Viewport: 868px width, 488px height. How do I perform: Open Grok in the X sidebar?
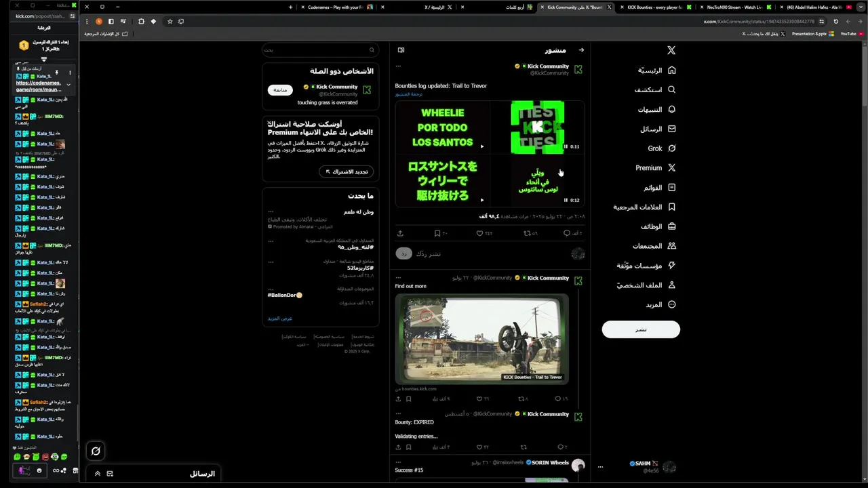[662, 148]
